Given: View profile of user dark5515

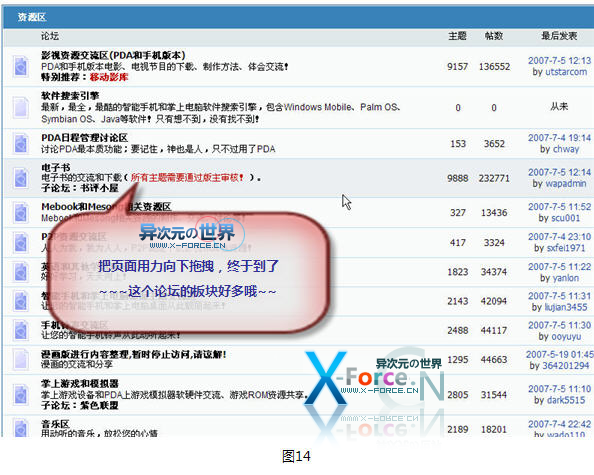Looking at the screenshot, I should pos(566,400).
